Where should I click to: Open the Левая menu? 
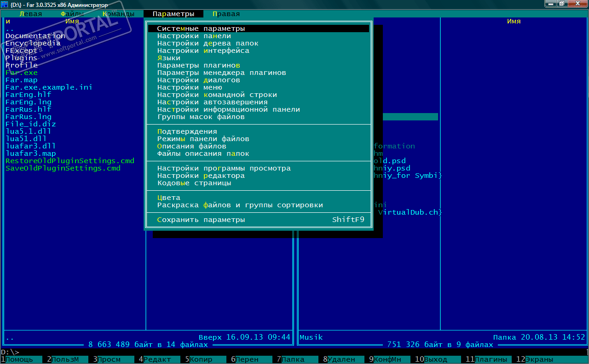pos(30,14)
